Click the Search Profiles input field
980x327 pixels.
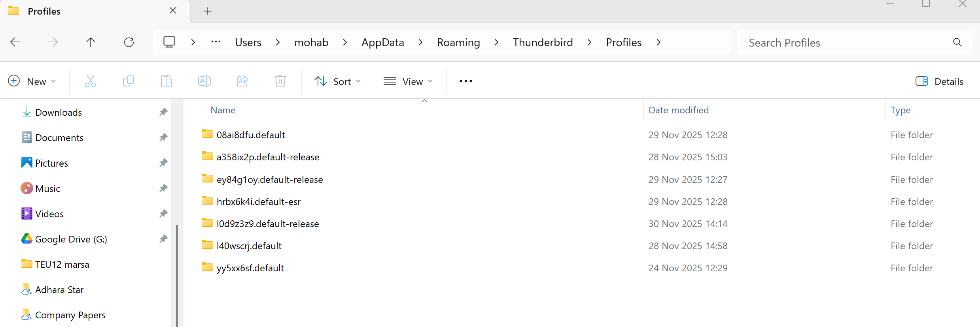tap(846, 43)
